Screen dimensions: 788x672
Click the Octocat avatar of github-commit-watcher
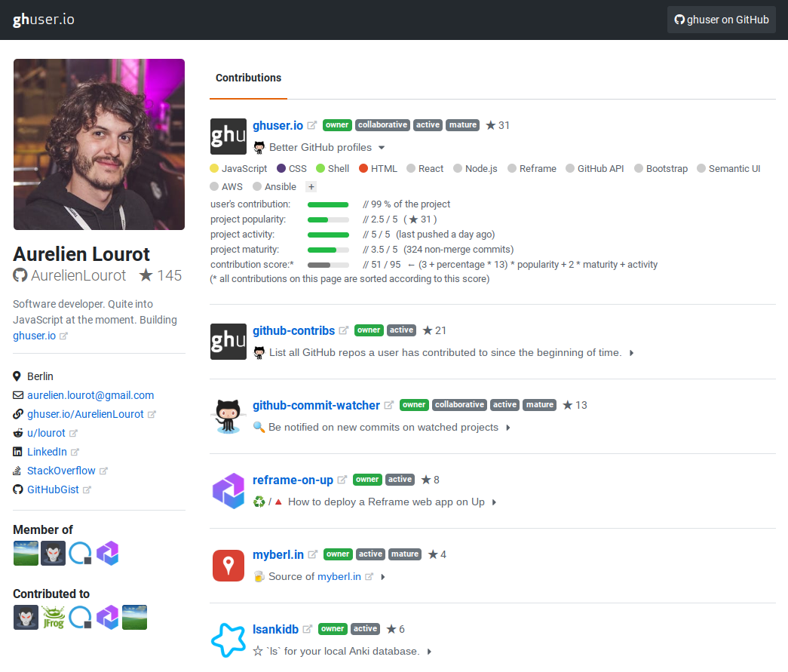[228, 416]
